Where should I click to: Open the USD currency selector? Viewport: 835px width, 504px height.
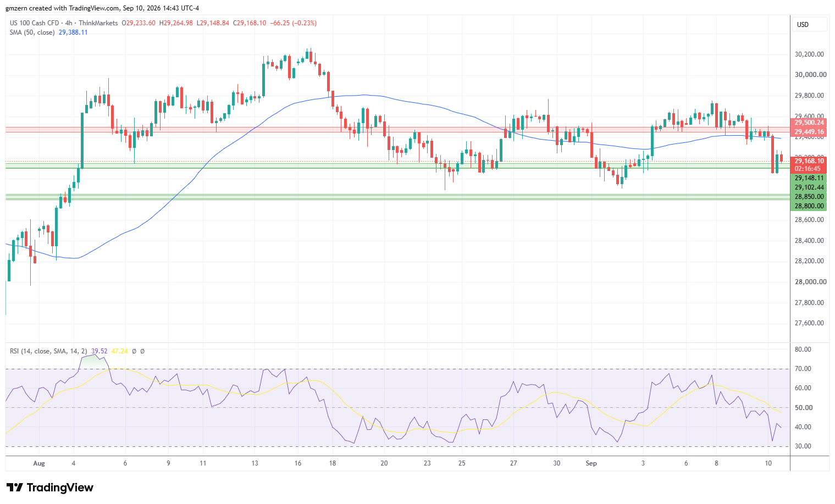tap(809, 24)
